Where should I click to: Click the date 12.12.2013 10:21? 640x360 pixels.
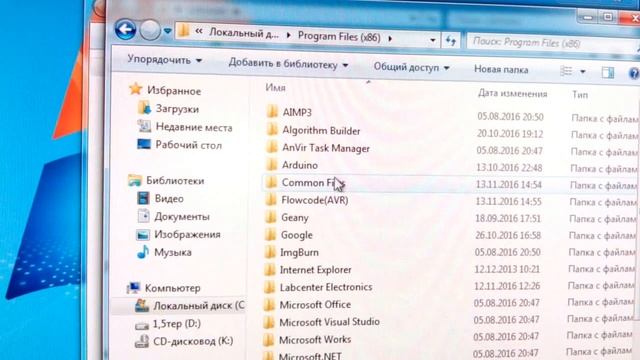click(x=507, y=269)
